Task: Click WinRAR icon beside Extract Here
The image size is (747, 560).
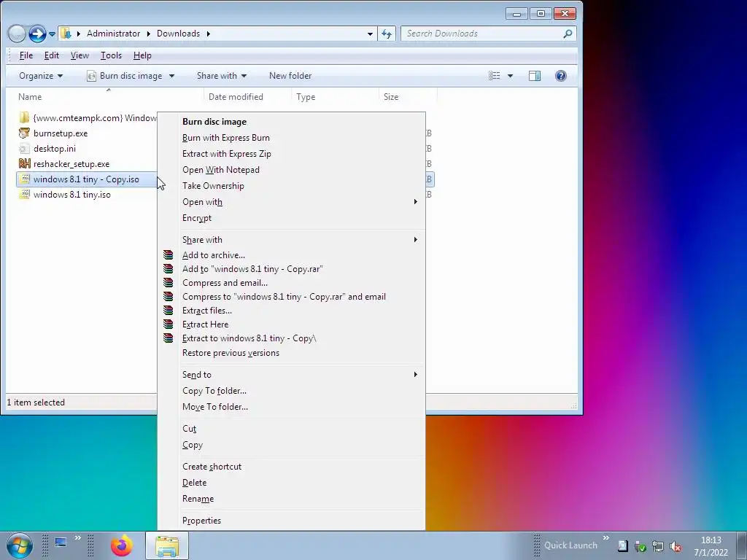Action: [169, 324]
